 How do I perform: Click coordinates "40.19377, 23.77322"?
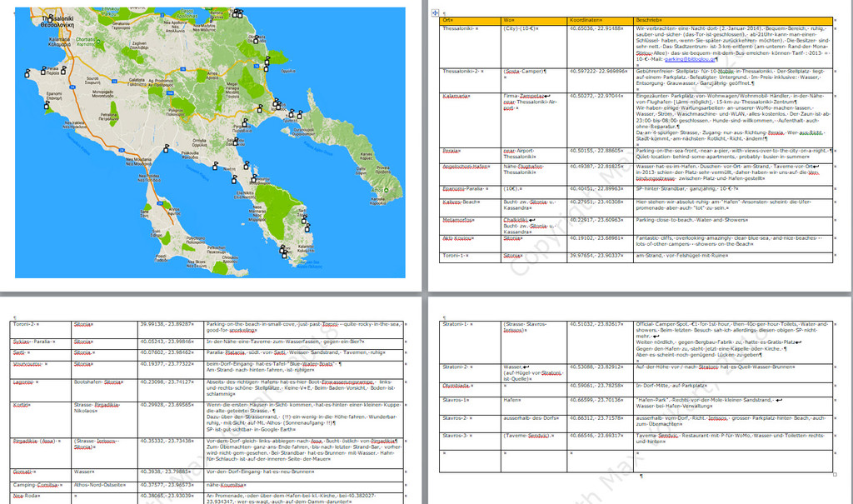point(167,364)
